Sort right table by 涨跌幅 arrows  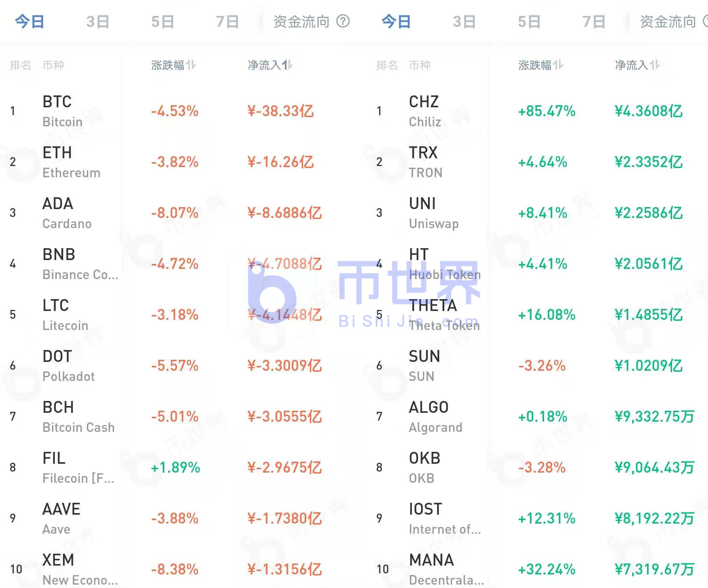(558, 65)
